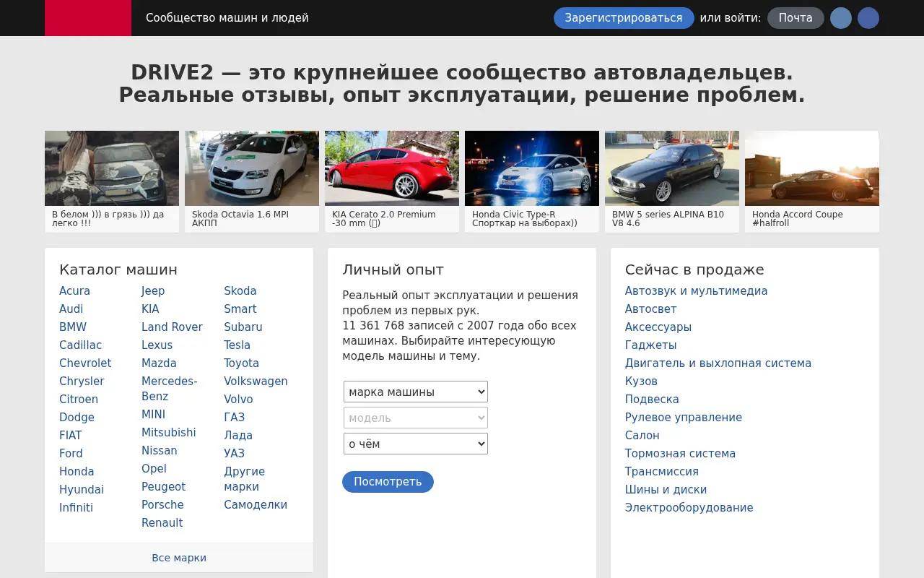Go to Lexus in the catalog
The image size is (924, 578).
point(157,345)
